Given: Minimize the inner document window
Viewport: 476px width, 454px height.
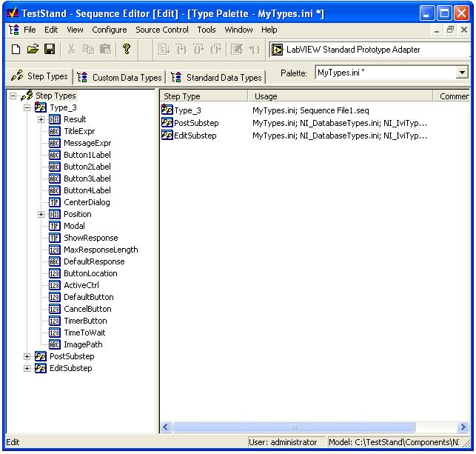Looking at the screenshot, I should pyautogui.click(x=437, y=30).
